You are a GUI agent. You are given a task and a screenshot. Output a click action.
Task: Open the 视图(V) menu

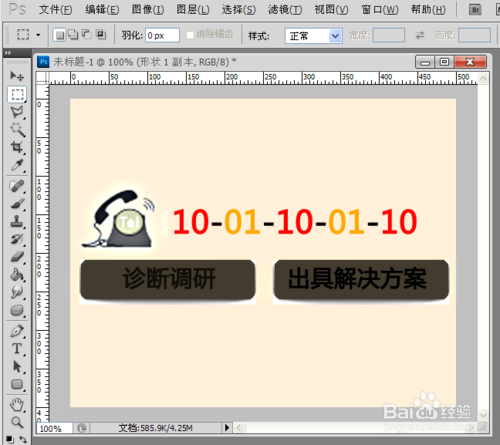pyautogui.click(x=331, y=10)
